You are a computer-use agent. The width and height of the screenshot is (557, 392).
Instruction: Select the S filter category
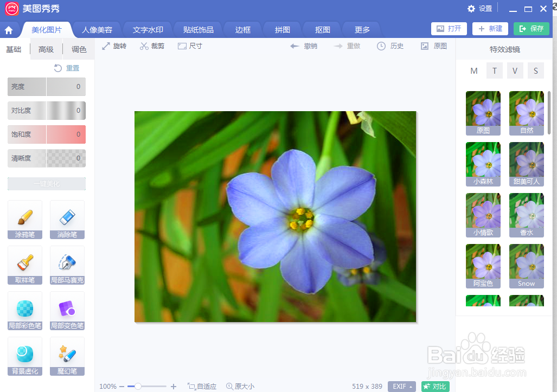[536, 70]
